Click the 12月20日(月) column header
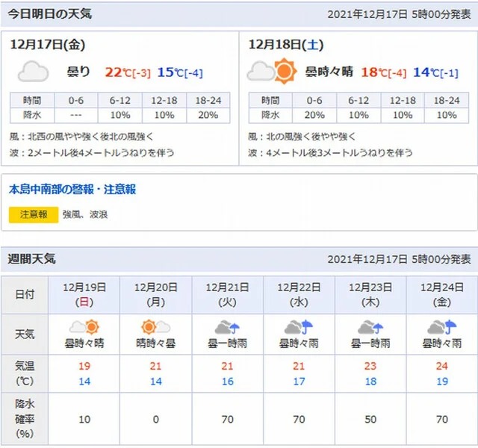This screenshot has width=478, height=448. 156,295
